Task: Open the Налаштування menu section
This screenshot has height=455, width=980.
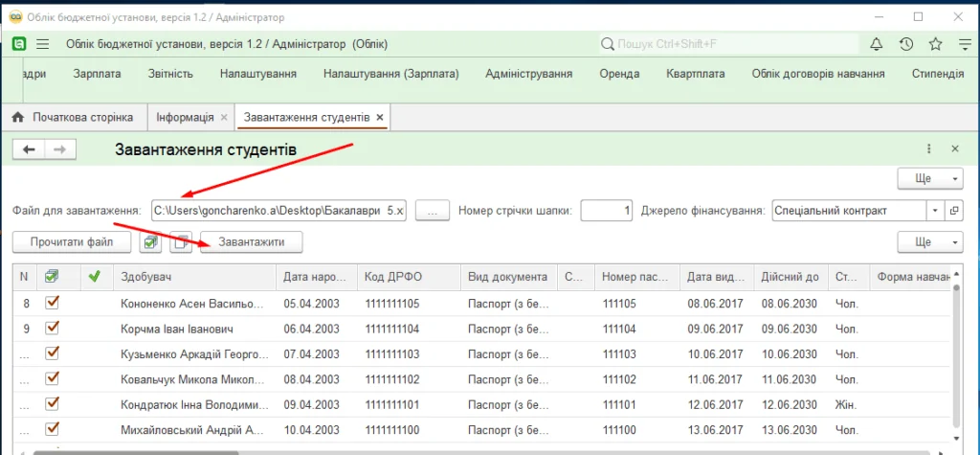Action: click(258, 74)
